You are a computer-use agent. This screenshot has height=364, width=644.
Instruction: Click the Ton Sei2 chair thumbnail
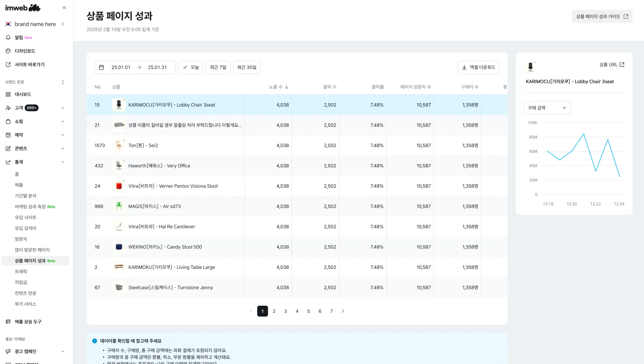pyautogui.click(x=119, y=145)
